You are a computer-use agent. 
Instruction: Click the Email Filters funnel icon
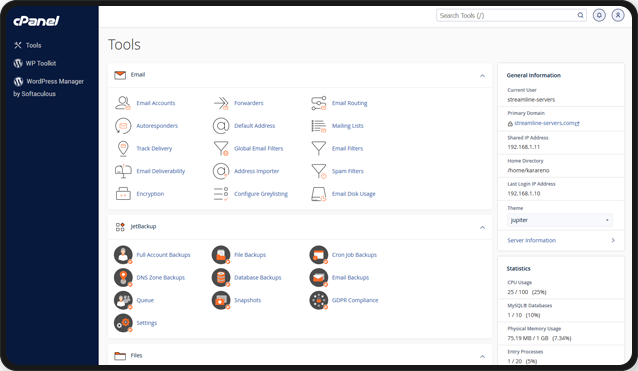pos(319,148)
